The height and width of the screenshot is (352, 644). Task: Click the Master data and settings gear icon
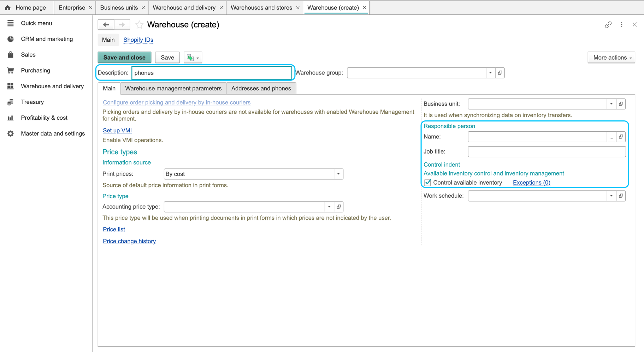[10, 133]
